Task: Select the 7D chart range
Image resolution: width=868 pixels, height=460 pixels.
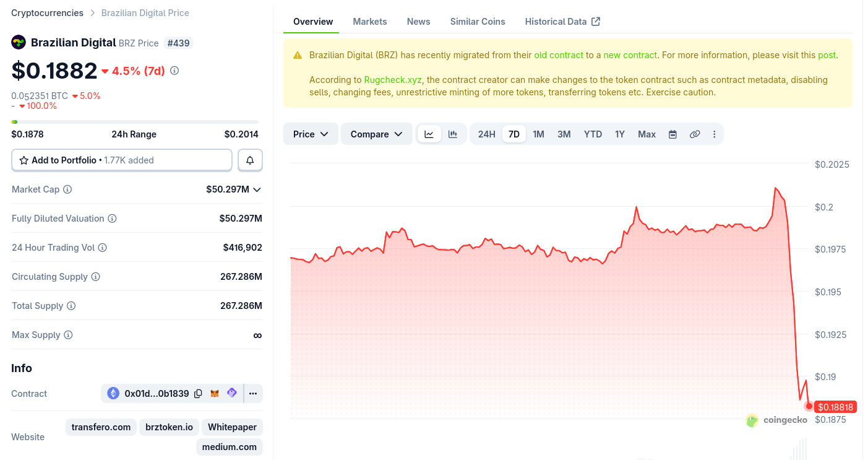Action: pos(514,134)
